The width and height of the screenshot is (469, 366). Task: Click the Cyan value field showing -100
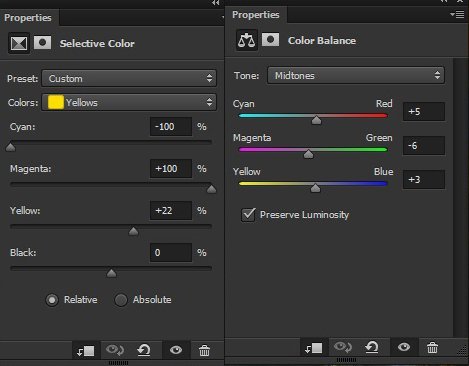[x=171, y=126]
